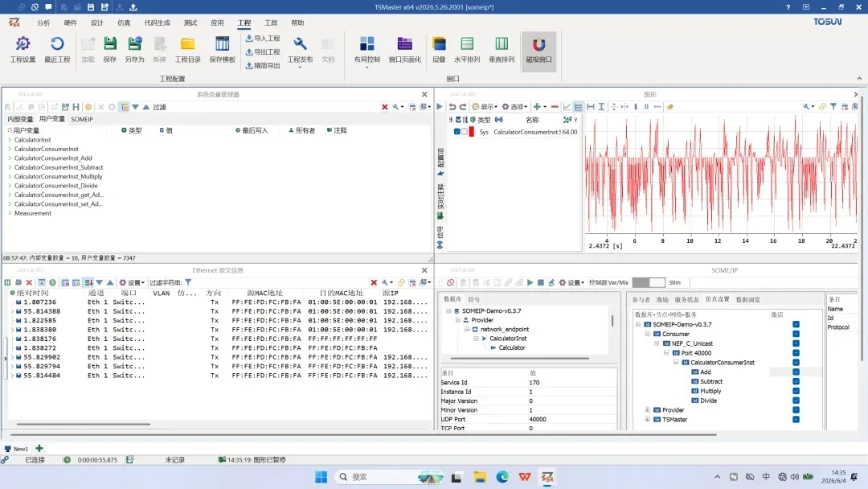Clear Ethernet messages with red X icon
868x489 pixels.
point(30,282)
